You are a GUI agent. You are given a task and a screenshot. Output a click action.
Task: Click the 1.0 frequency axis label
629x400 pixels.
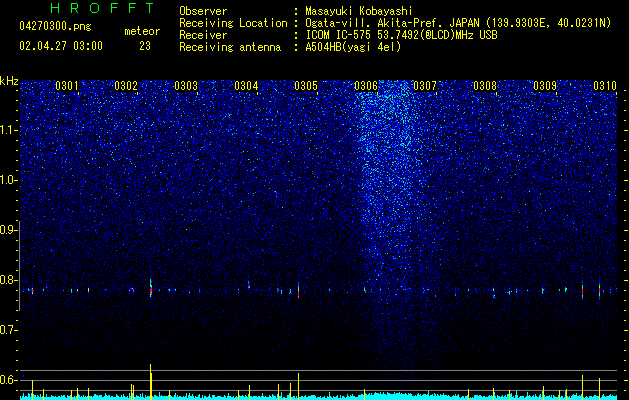tap(8, 180)
